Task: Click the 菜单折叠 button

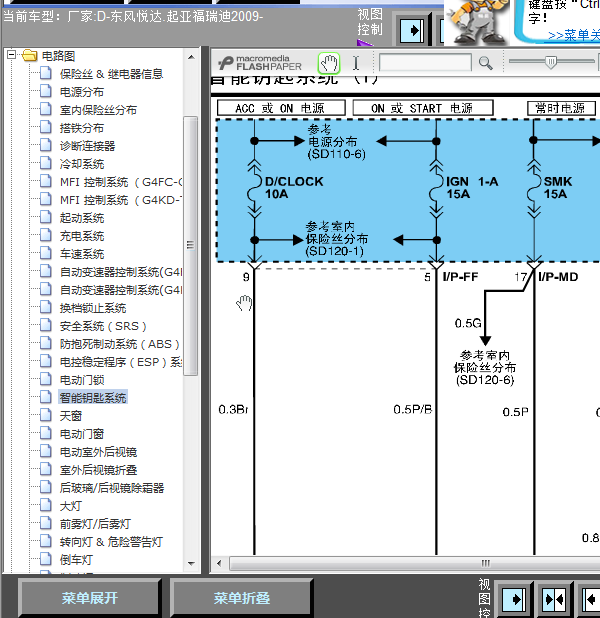Action: 242,598
